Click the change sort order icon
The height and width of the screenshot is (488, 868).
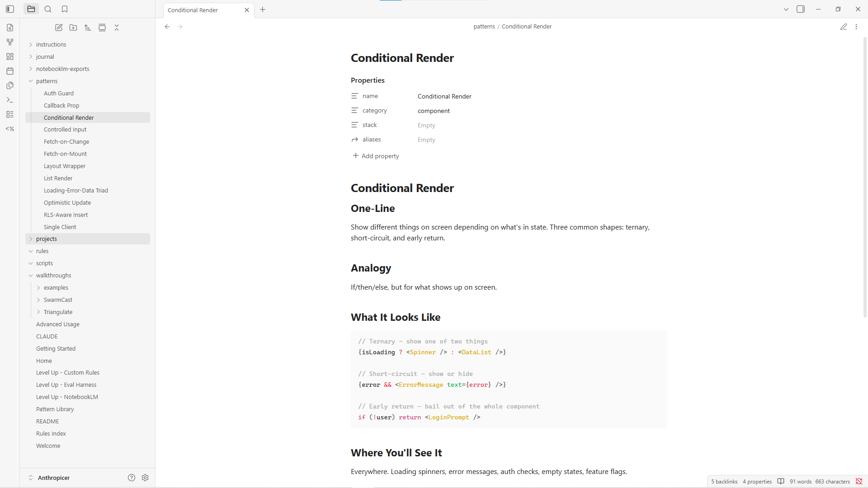[88, 28]
